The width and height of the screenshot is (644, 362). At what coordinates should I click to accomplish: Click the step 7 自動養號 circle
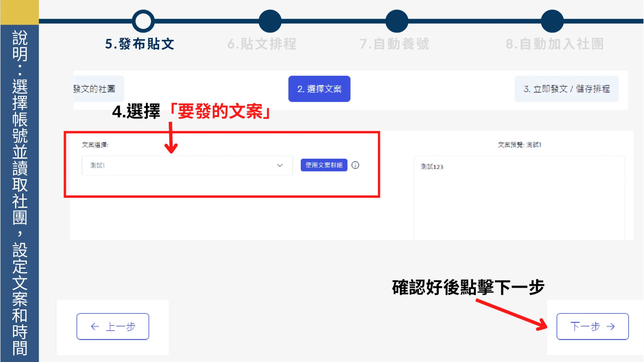point(397,21)
